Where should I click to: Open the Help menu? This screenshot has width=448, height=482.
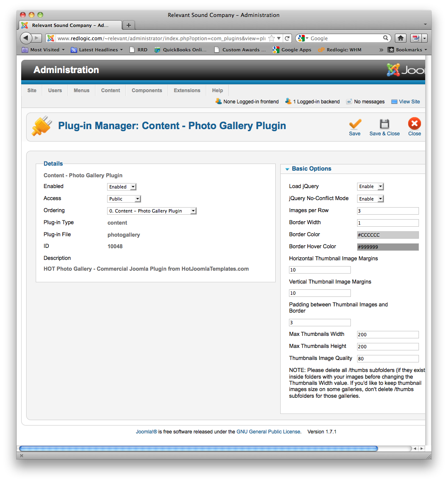[x=218, y=91]
